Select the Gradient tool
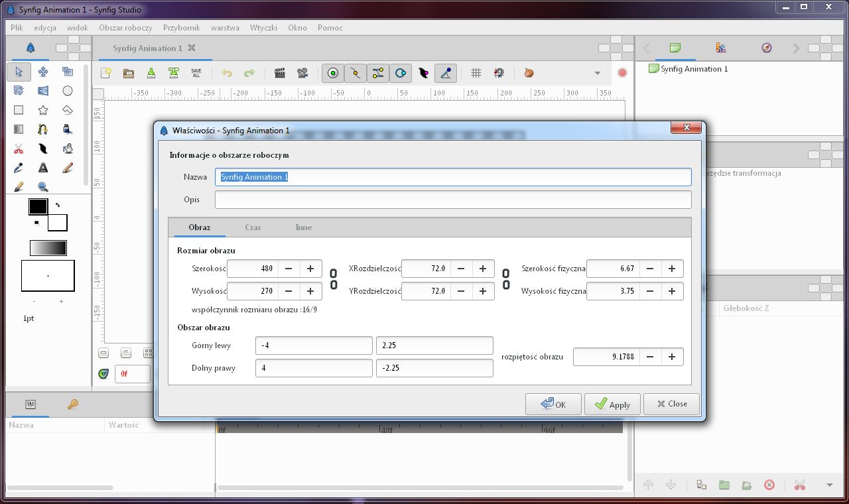849x504 pixels. tap(19, 129)
